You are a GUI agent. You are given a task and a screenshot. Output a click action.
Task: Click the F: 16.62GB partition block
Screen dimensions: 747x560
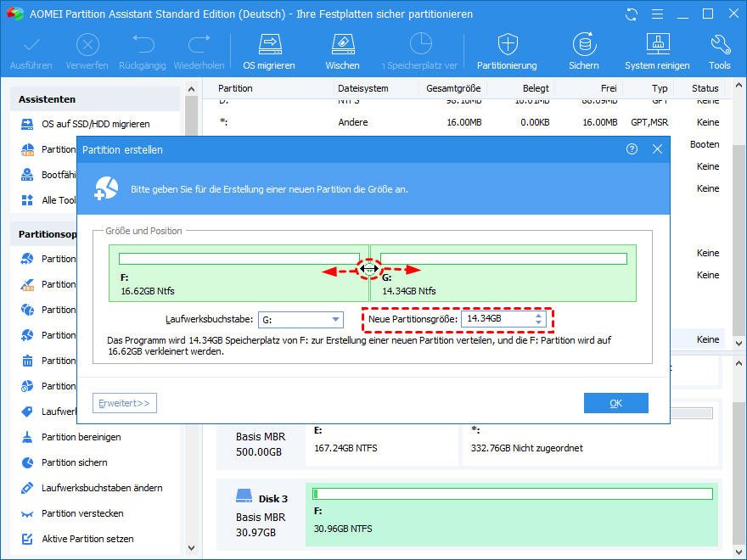click(239, 273)
